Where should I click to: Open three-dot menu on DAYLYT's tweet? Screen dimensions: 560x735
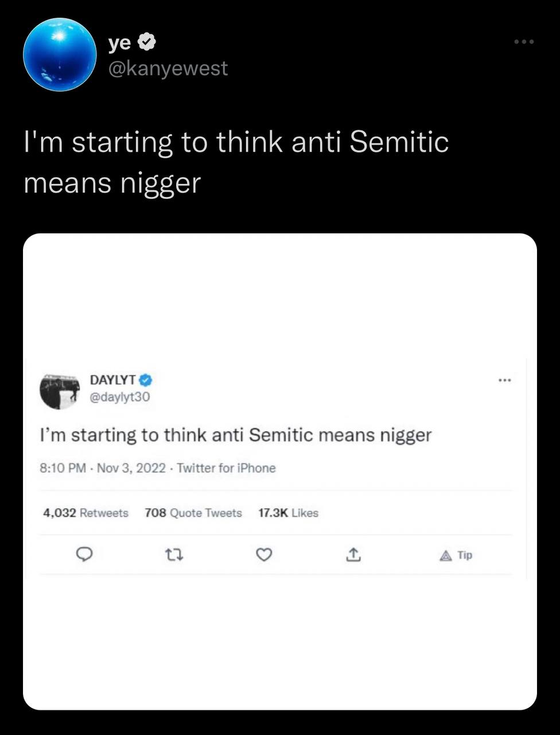click(504, 380)
